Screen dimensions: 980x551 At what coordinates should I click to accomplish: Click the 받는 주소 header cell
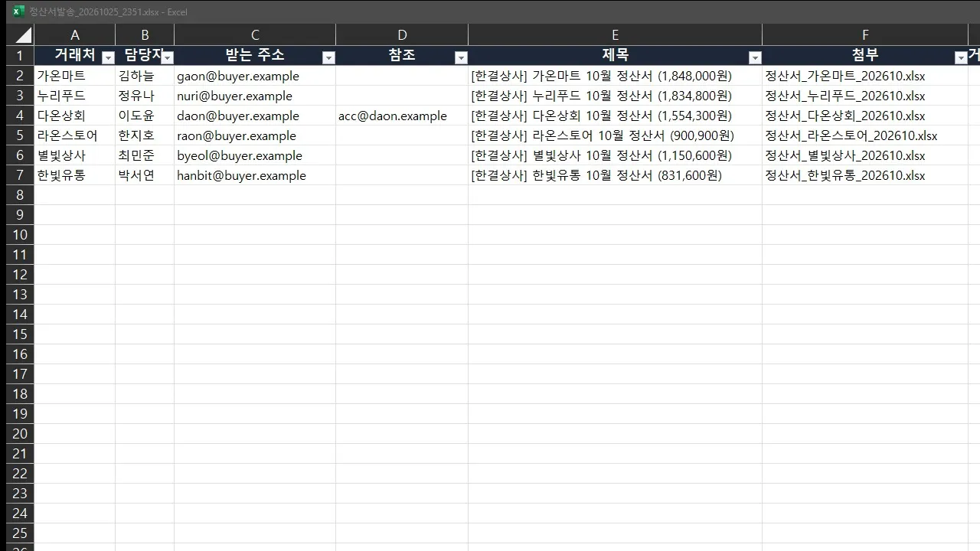[x=255, y=55]
